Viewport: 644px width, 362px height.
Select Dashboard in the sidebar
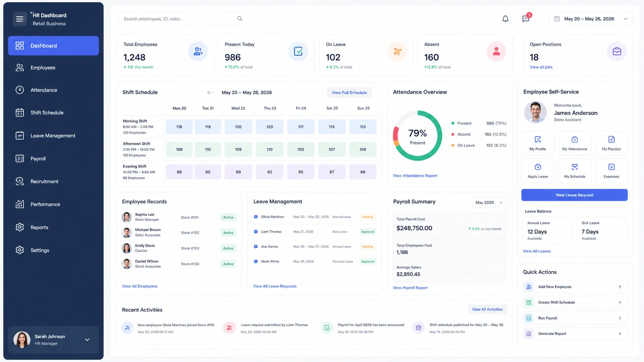pos(54,46)
